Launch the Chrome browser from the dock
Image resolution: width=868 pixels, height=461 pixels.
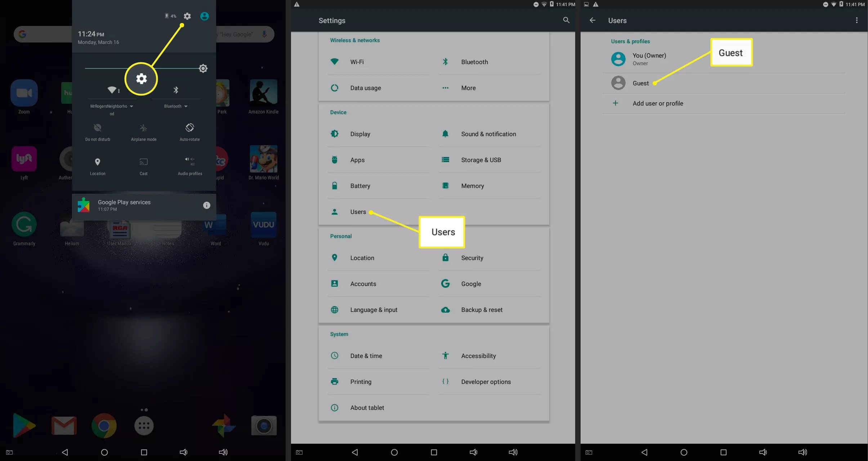[x=104, y=426]
